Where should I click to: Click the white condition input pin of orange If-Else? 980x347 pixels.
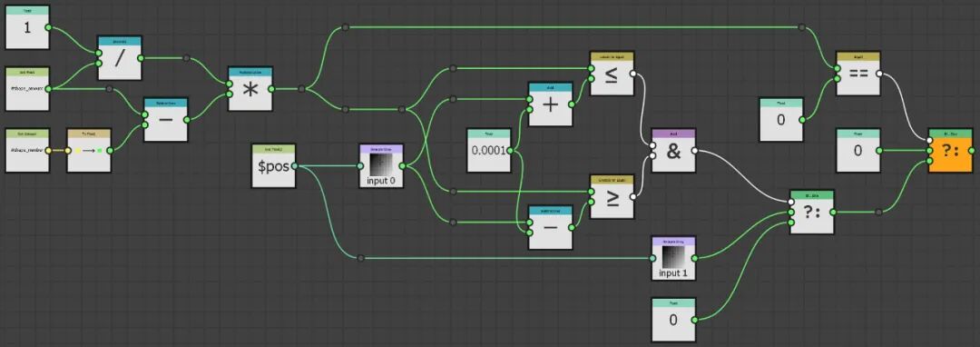930,141
